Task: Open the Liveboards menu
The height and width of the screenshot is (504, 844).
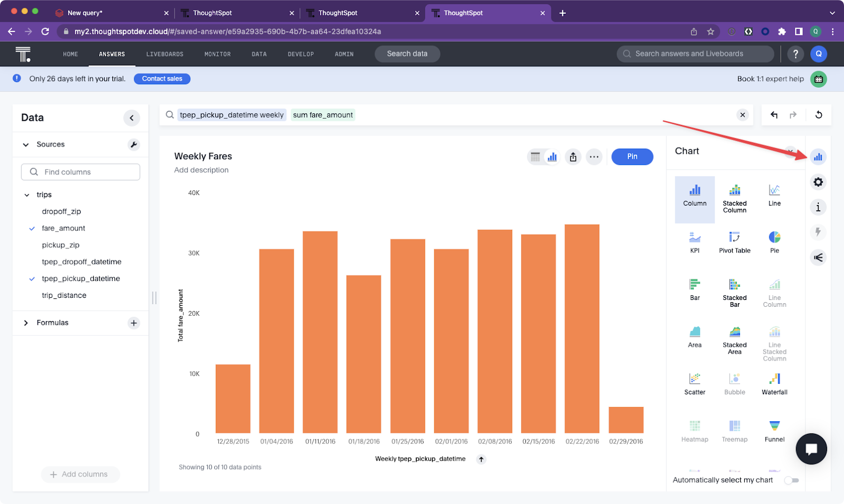Action: 165,54
